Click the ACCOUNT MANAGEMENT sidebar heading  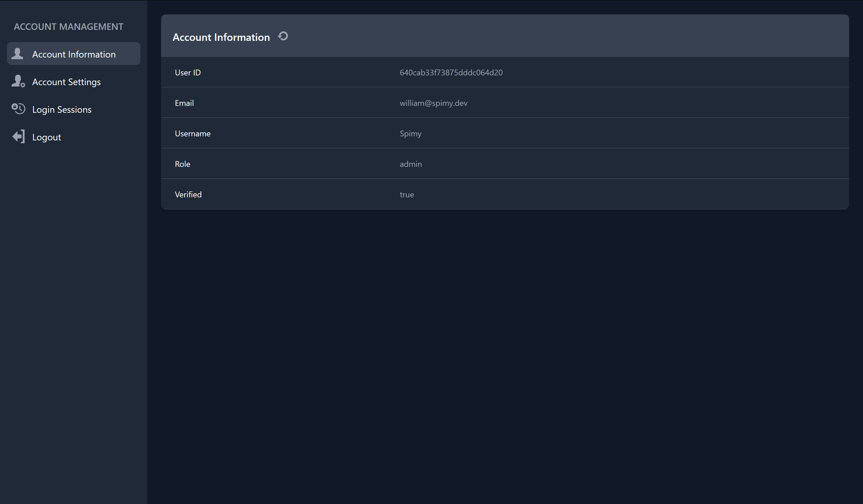pyautogui.click(x=68, y=27)
